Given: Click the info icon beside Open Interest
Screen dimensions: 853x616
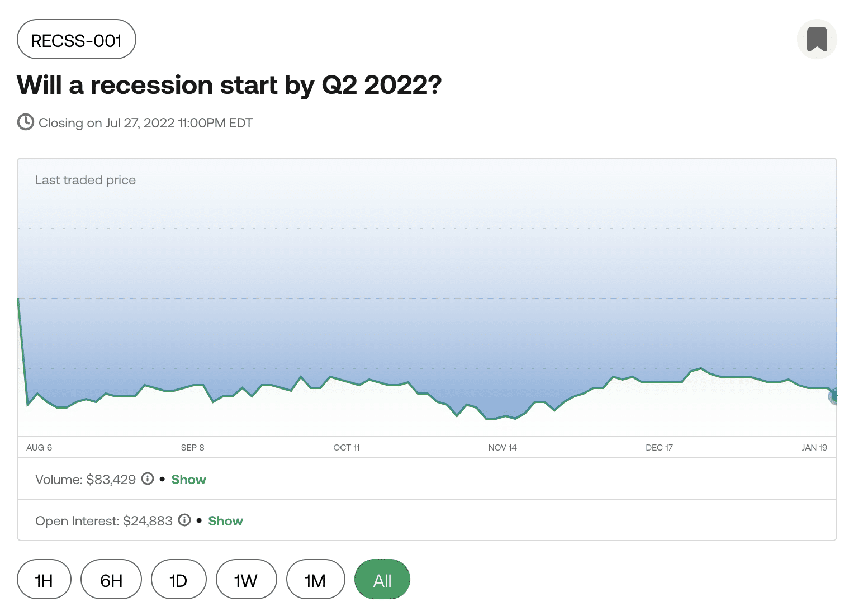Looking at the screenshot, I should [x=184, y=520].
